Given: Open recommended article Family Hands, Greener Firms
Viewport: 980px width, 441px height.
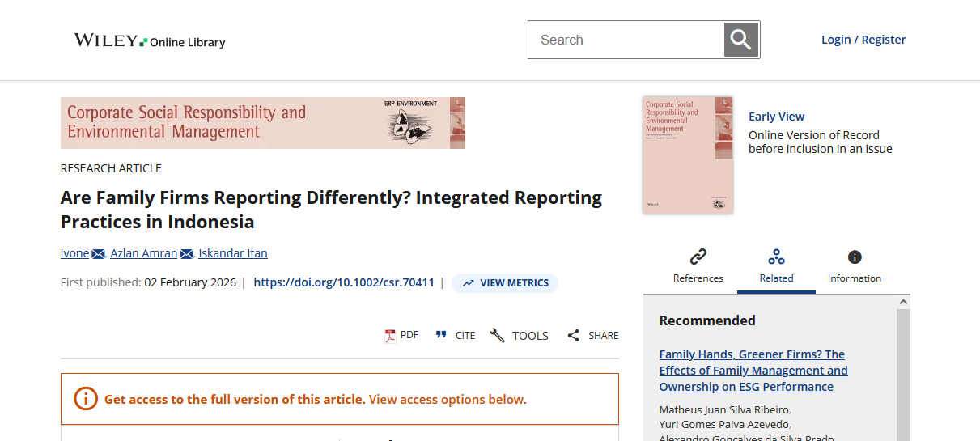Looking at the screenshot, I should (753, 371).
